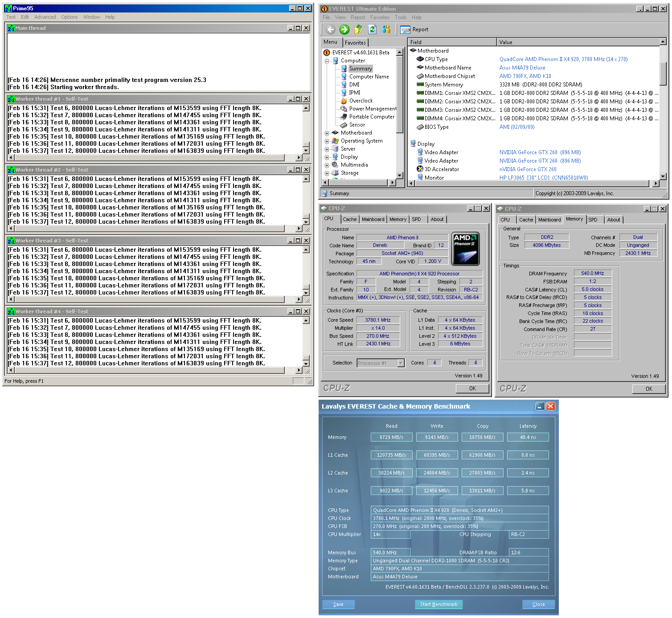Click the Memory Read 8729 MB/s field
The height and width of the screenshot is (618, 672).
(391, 437)
